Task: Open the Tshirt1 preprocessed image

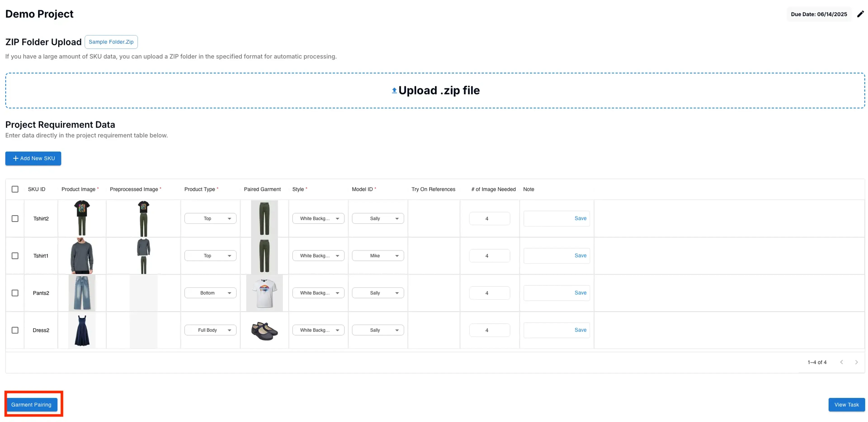Action: tap(144, 256)
